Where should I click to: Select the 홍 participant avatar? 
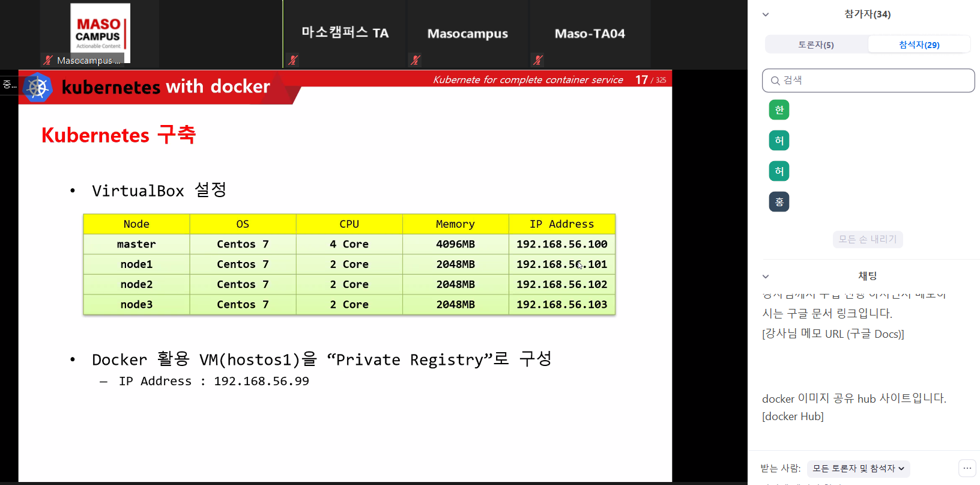tap(779, 202)
